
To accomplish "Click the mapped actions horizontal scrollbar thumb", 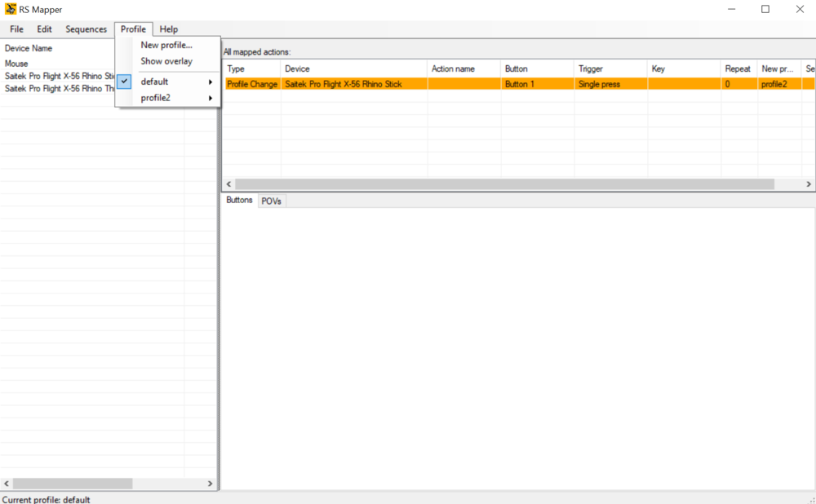I will pos(505,184).
